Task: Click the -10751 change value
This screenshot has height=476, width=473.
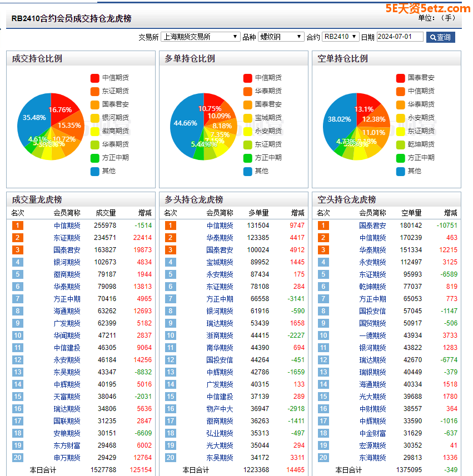Action: pos(447,226)
